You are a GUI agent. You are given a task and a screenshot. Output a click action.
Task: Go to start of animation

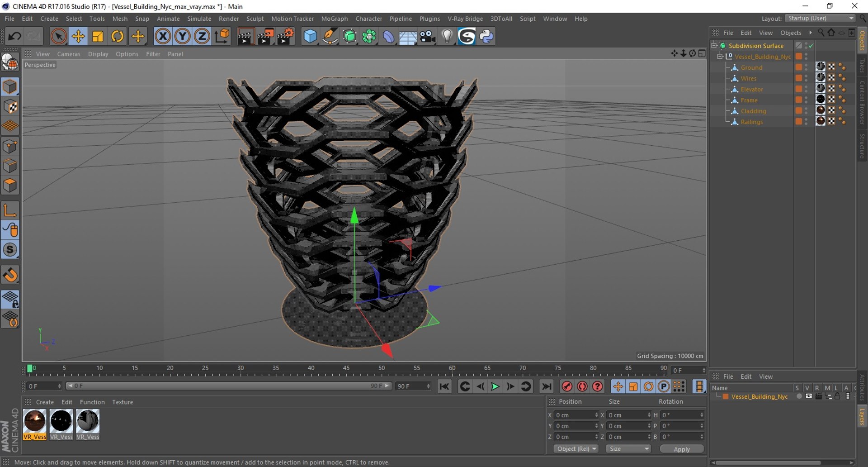pos(444,386)
